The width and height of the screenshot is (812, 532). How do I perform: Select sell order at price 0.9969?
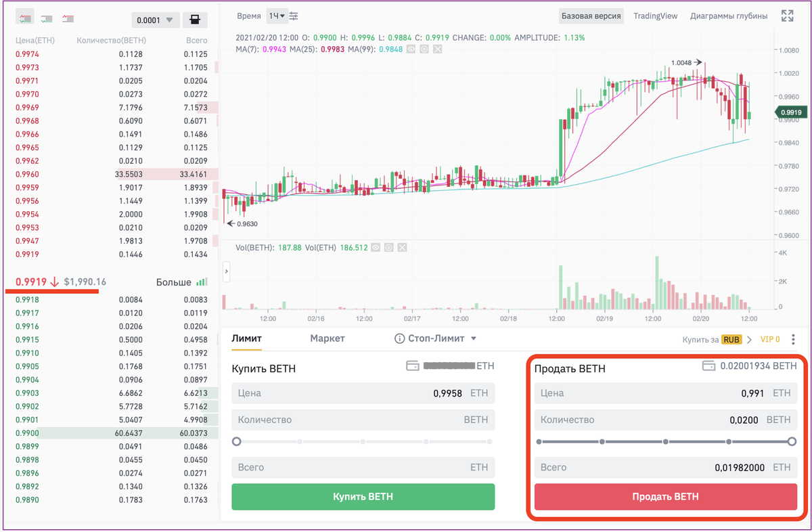[112, 108]
